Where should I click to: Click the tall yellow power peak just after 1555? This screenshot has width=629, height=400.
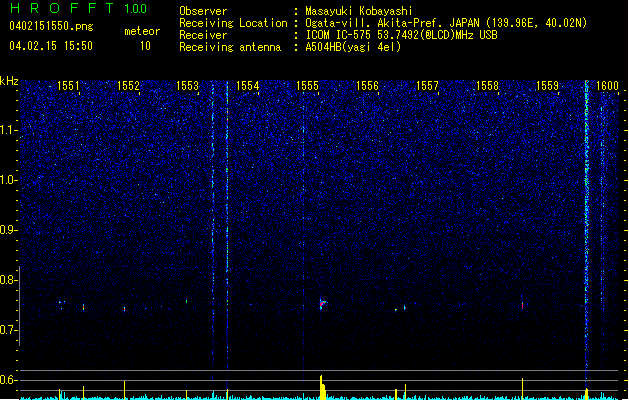click(322, 387)
